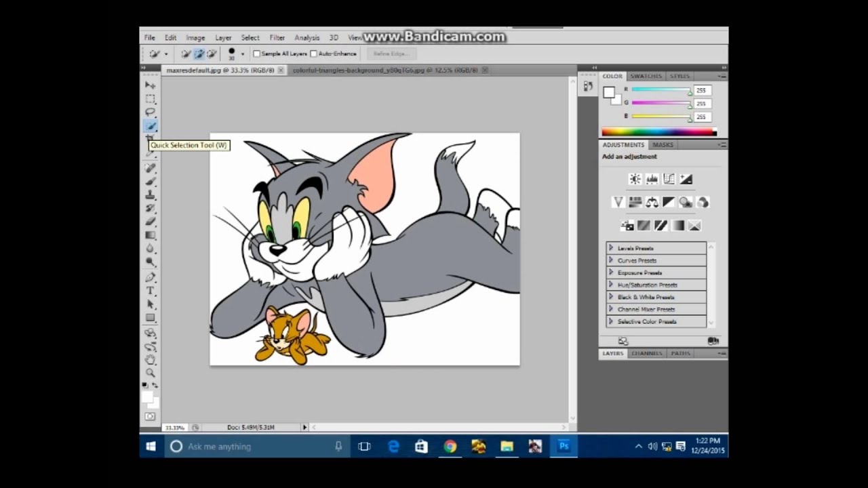This screenshot has width=868, height=488.
Task: Select the Lasso tool
Action: [x=150, y=112]
